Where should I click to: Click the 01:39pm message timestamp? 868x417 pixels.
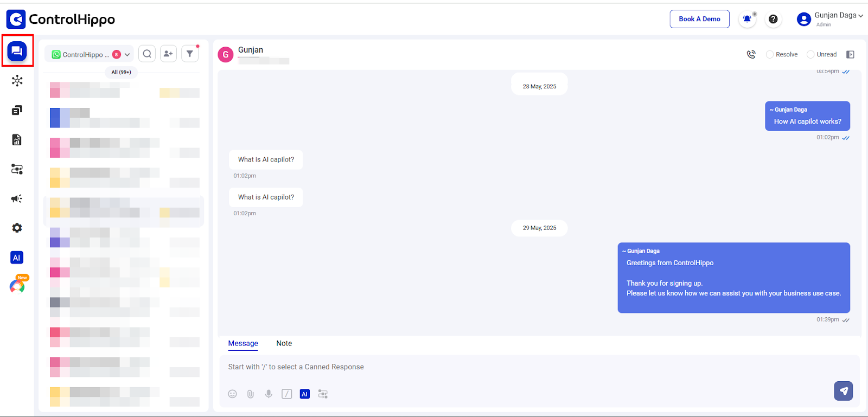pos(828,320)
